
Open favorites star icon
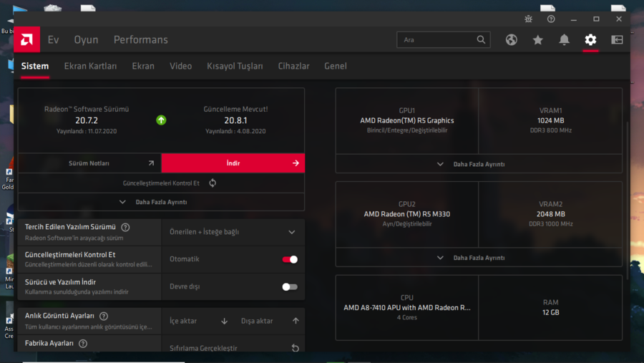coord(537,39)
